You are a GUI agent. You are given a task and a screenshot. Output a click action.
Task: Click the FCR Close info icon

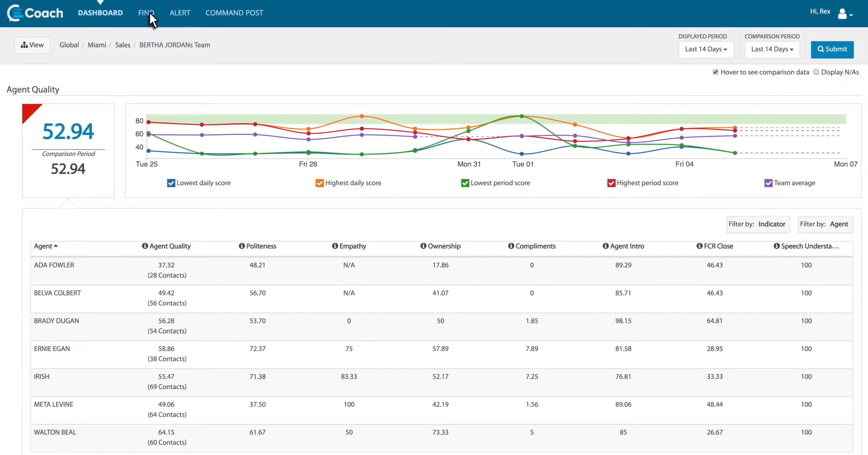[x=699, y=246]
